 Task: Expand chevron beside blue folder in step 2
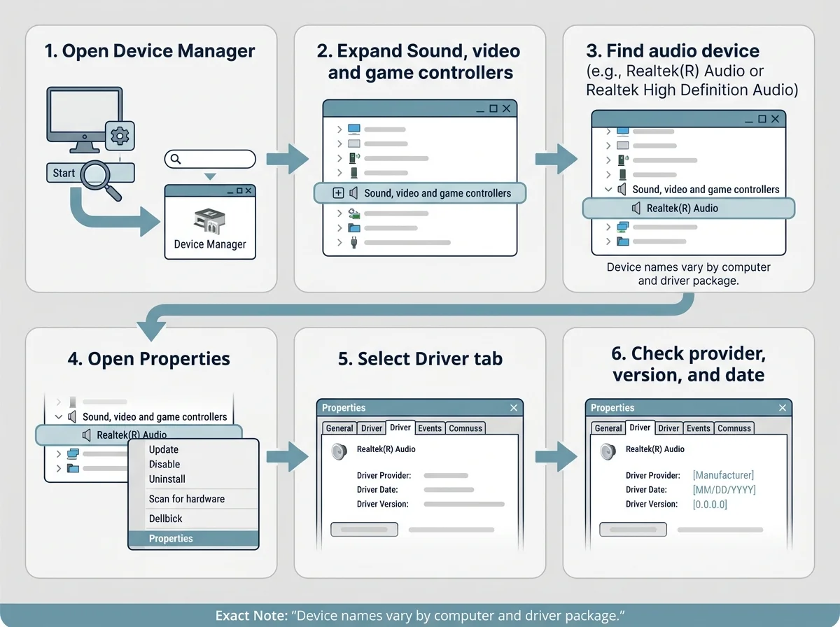point(339,228)
